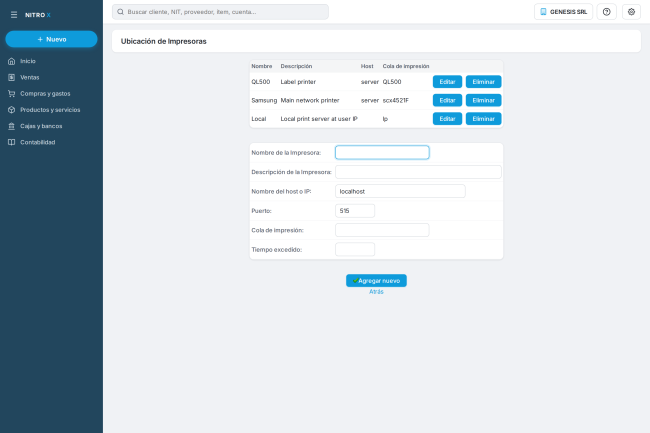Open Productos y servicios menu item
This screenshot has height=433, width=650.
(51, 110)
